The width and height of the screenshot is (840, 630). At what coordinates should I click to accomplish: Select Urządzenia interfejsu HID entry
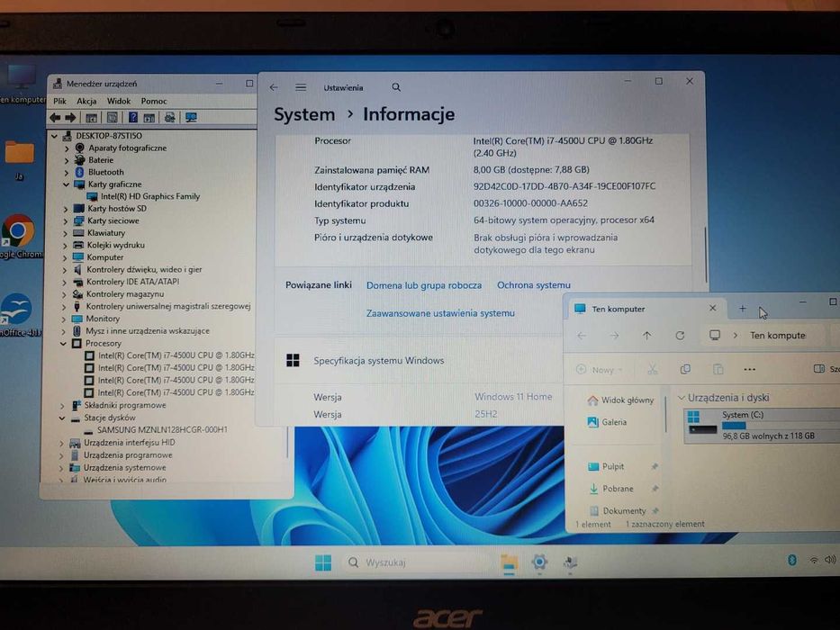[x=129, y=443]
